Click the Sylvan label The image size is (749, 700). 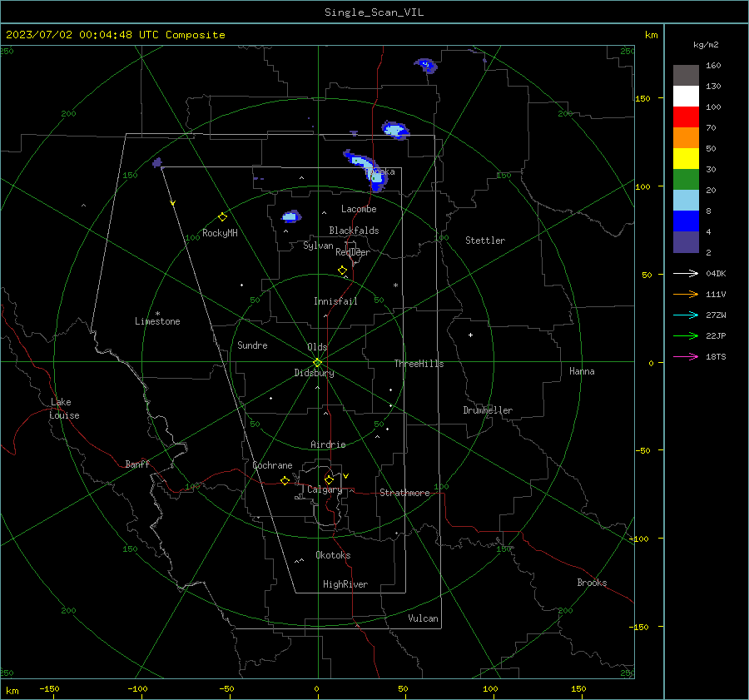tap(318, 246)
